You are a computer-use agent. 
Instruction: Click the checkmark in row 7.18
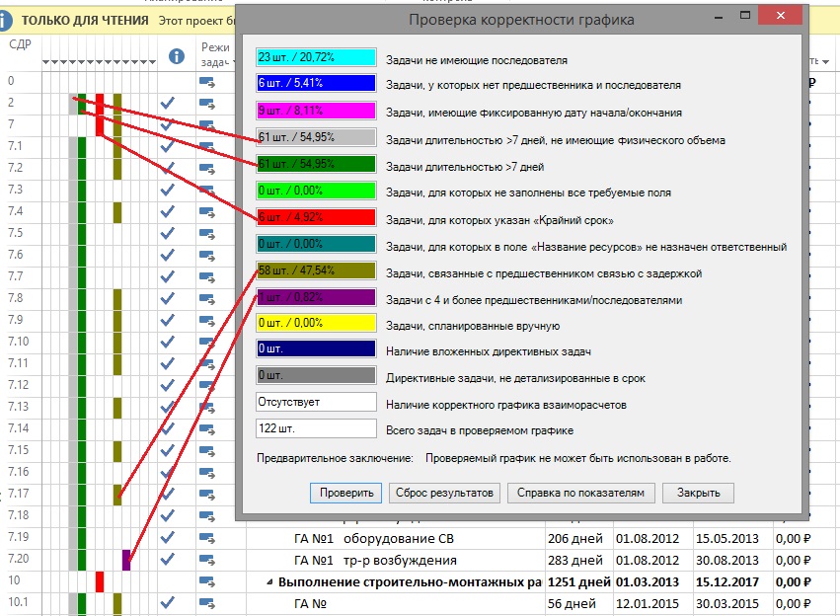[168, 515]
